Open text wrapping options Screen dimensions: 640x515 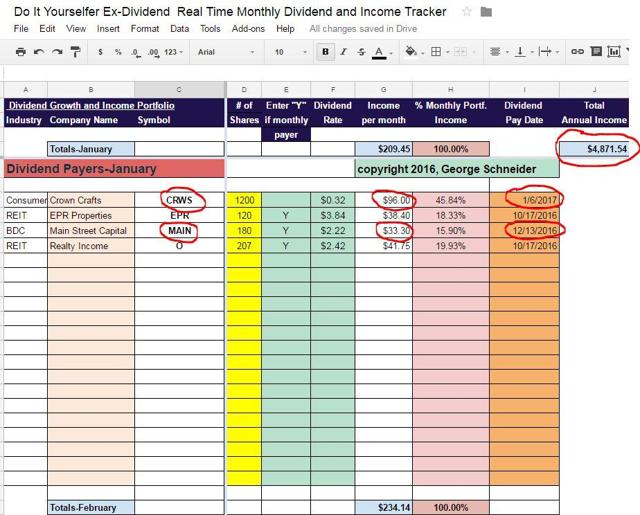(x=545, y=51)
